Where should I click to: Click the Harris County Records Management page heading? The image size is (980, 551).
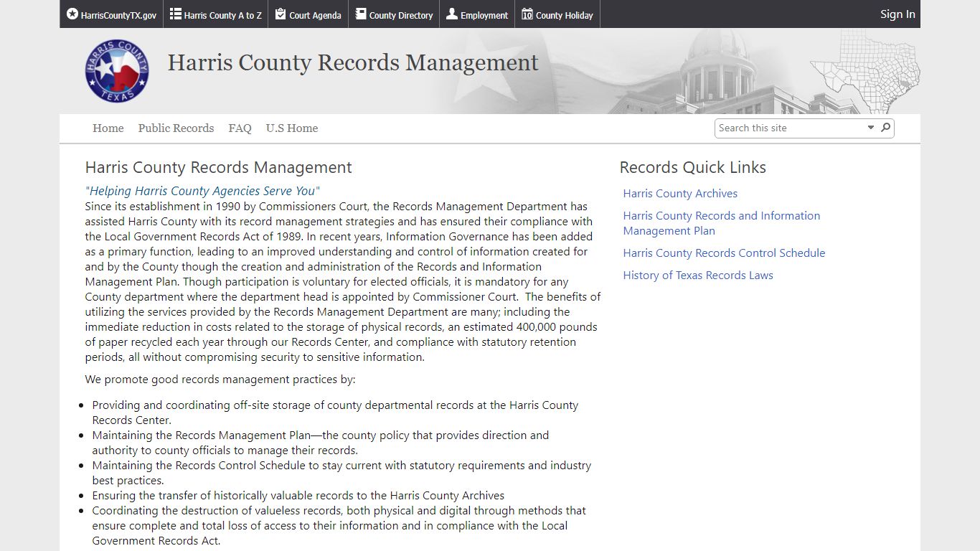coord(219,167)
